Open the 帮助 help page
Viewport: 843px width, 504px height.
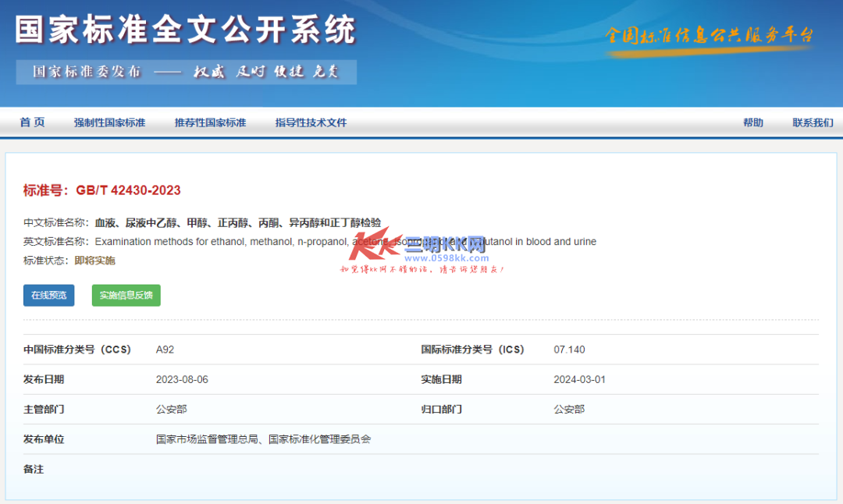pos(752,122)
